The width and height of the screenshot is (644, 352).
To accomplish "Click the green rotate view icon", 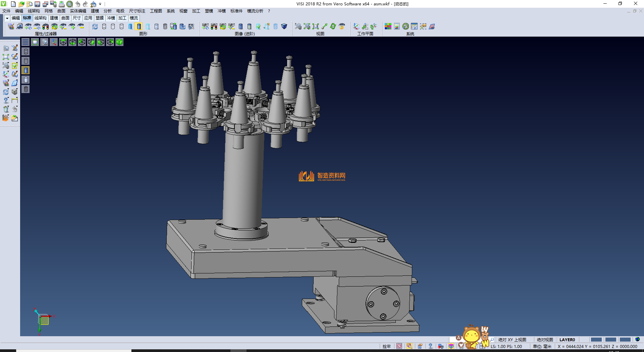I will 333,26.
